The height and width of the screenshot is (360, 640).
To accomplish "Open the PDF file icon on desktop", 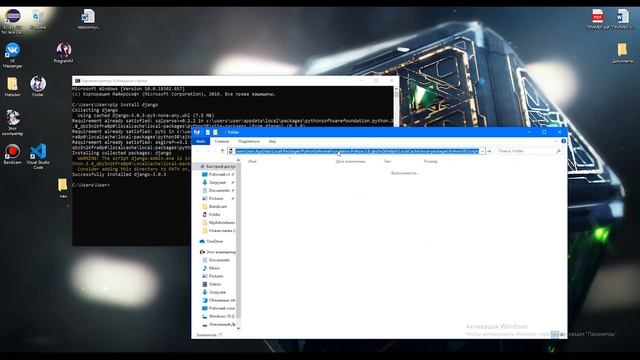I will tap(597, 19).
